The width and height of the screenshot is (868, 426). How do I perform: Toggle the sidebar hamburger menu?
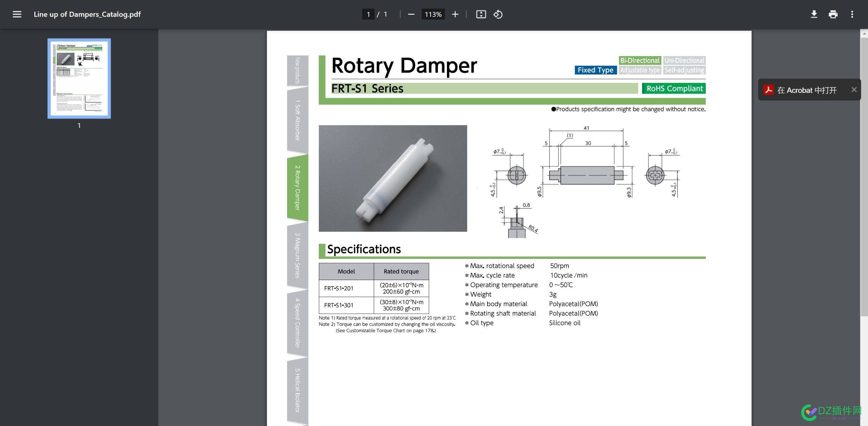[17, 14]
